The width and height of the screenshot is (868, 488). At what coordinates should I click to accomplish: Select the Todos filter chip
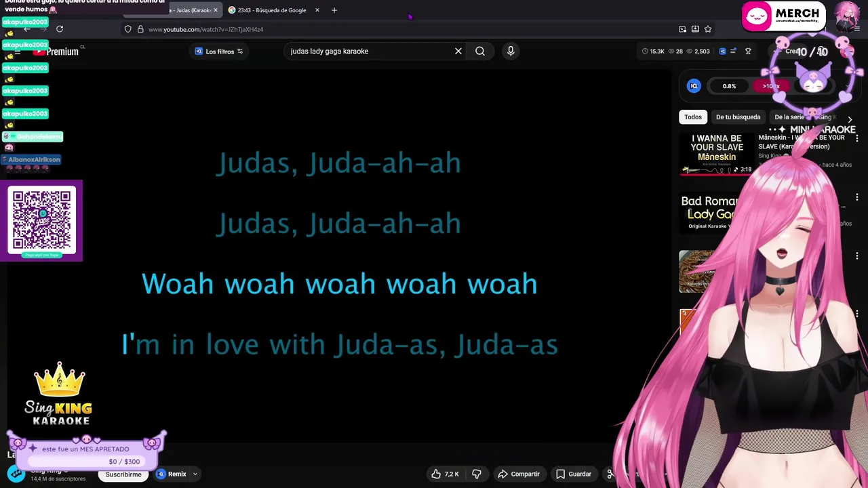[x=693, y=117]
